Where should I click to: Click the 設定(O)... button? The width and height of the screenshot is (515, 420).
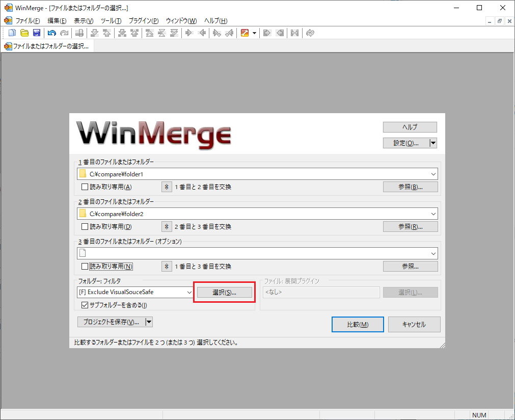(x=406, y=143)
